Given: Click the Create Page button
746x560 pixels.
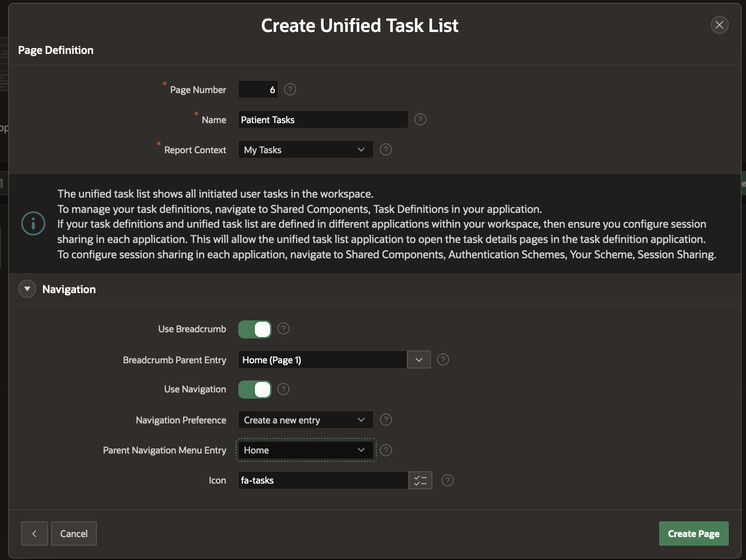Looking at the screenshot, I should coord(693,534).
